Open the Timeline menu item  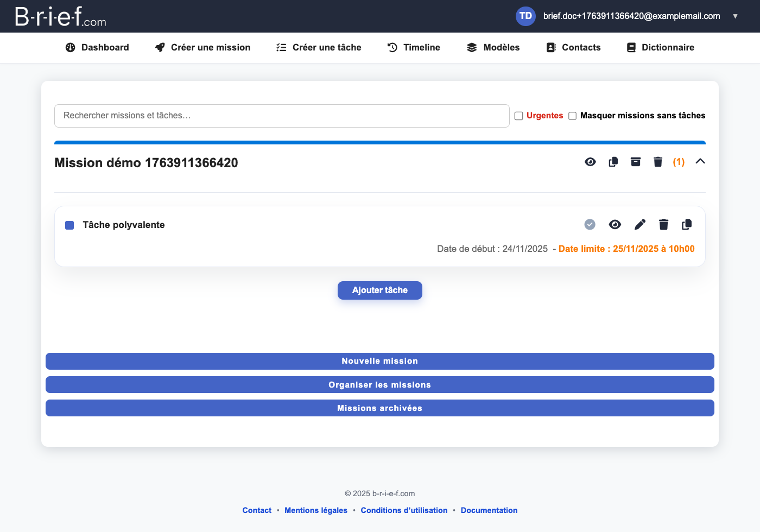coord(414,47)
